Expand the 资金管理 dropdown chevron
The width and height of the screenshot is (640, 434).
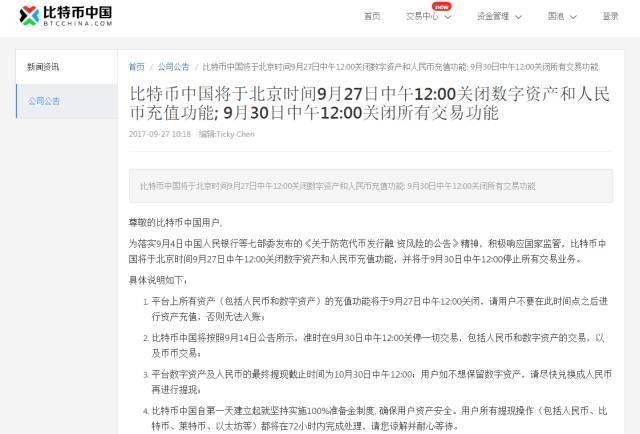(518, 17)
